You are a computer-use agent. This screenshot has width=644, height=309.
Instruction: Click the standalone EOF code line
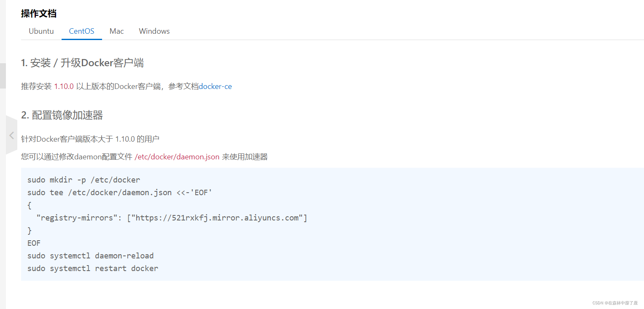34,243
